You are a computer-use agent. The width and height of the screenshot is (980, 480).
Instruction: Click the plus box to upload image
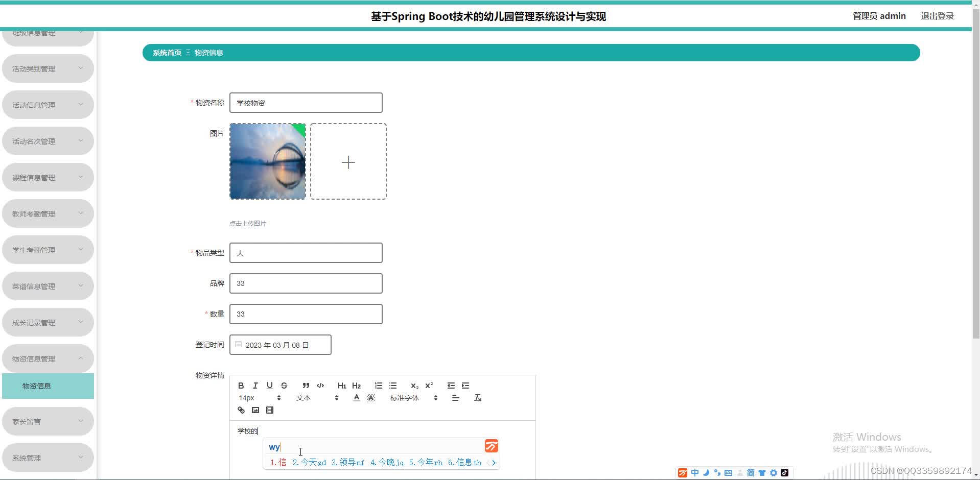click(x=348, y=161)
